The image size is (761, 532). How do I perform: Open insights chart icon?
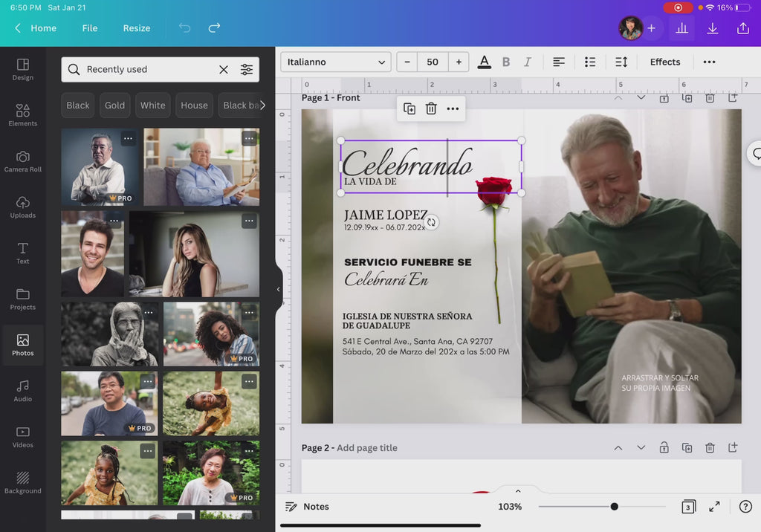(682, 28)
